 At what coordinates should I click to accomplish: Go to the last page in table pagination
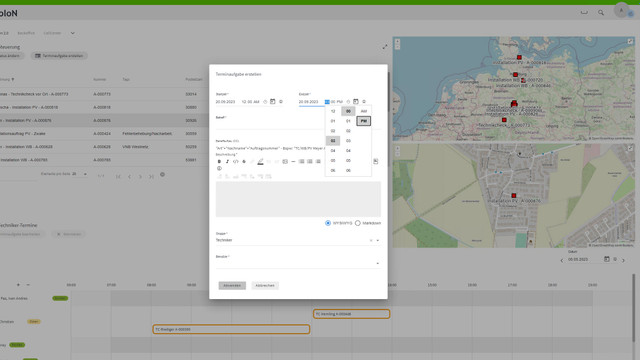pos(151,176)
